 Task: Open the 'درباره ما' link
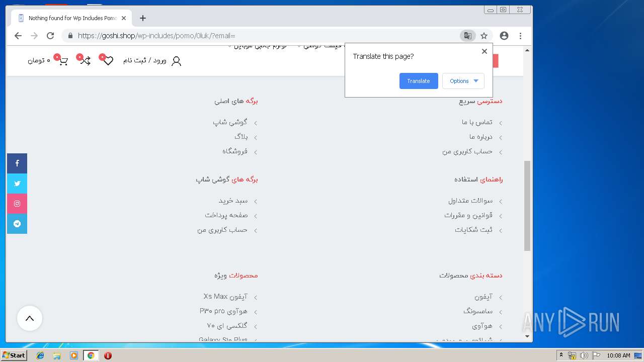(x=481, y=137)
